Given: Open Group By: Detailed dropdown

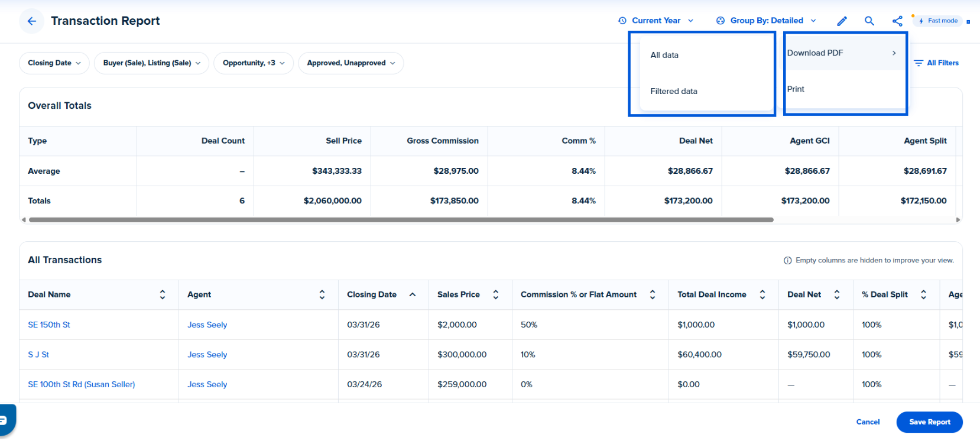Looking at the screenshot, I should point(766,21).
